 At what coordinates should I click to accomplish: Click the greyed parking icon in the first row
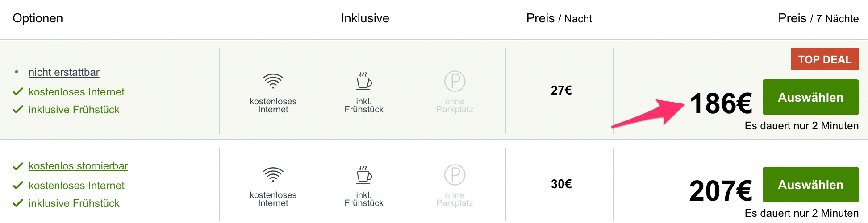tap(455, 82)
